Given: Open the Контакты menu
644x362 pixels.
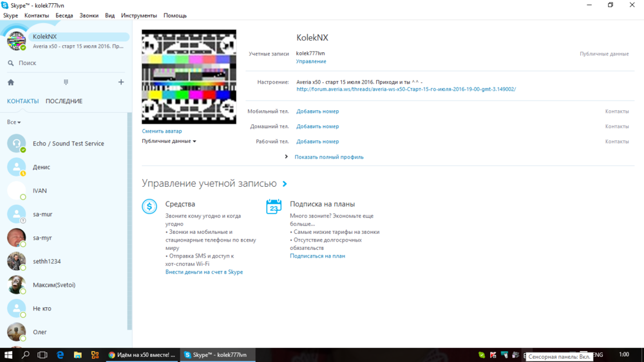Looking at the screenshot, I should point(36,15).
